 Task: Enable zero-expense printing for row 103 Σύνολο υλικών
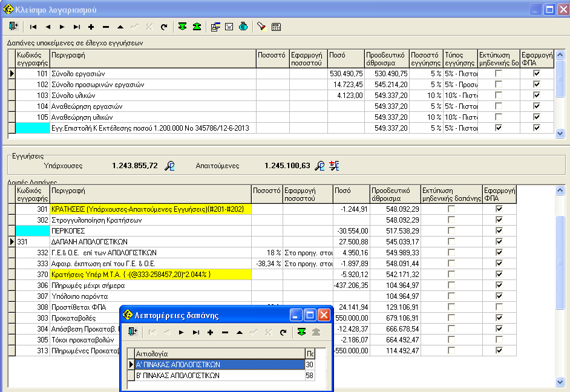[498, 95]
